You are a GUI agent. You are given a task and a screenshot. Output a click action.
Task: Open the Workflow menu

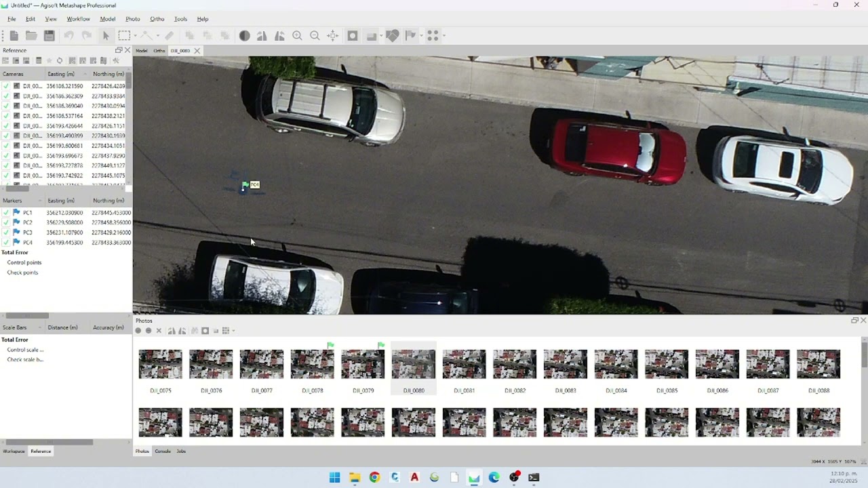[78, 19]
